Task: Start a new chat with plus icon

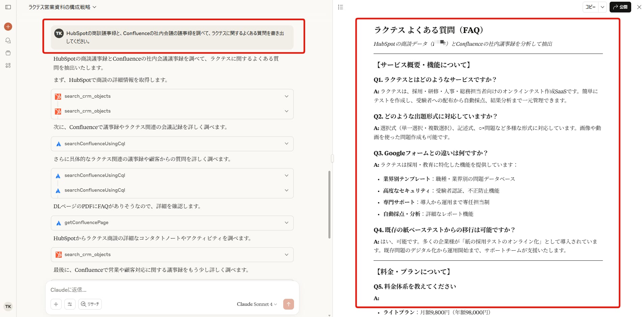Action: [8, 27]
